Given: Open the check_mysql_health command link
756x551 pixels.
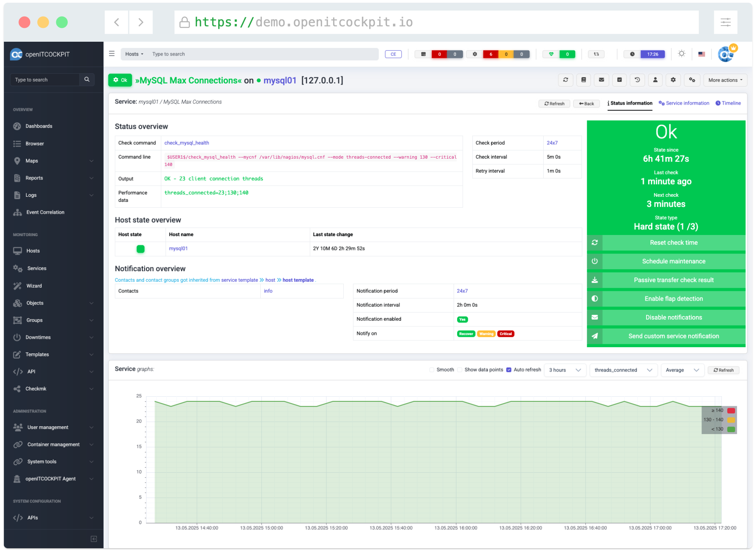Looking at the screenshot, I should 187,143.
